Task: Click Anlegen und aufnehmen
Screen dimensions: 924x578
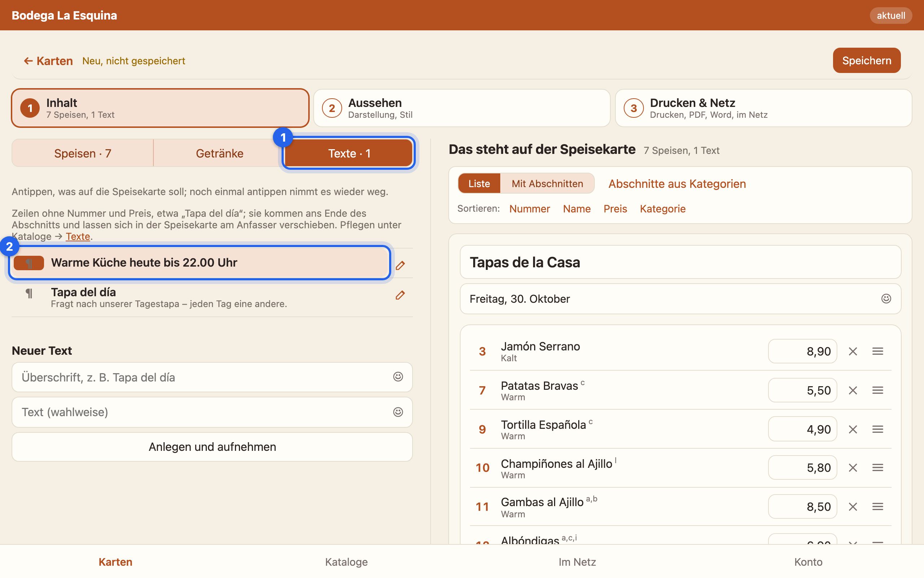Action: [x=212, y=447]
